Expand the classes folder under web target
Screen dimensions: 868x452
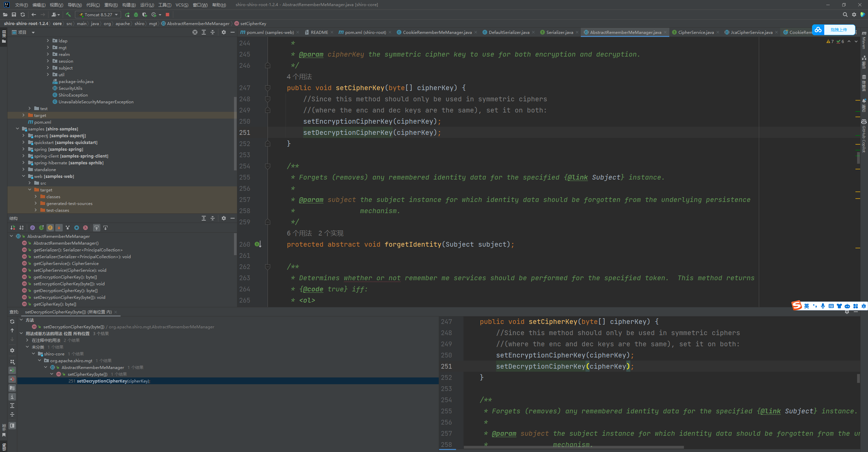coord(36,197)
